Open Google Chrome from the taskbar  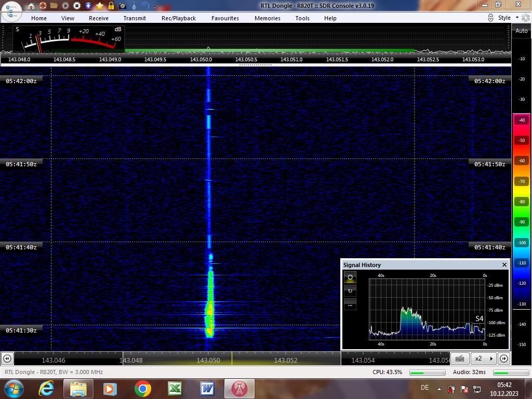pyautogui.click(x=142, y=389)
